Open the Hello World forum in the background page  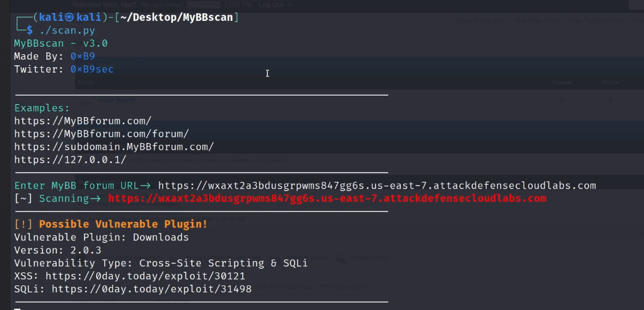click(x=116, y=100)
